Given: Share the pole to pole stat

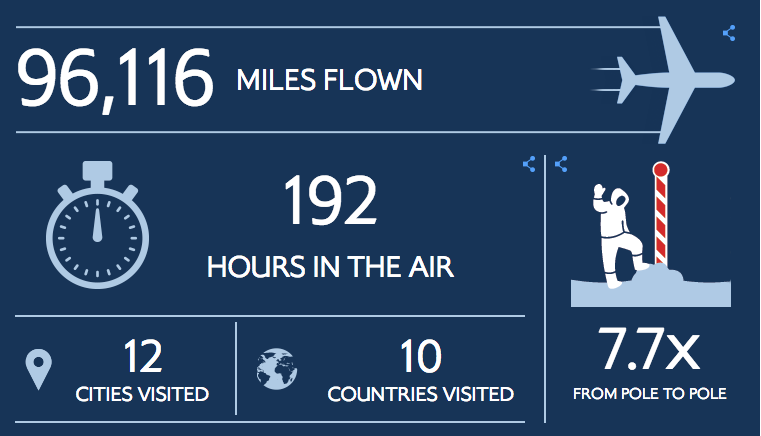Looking at the screenshot, I should (561, 163).
